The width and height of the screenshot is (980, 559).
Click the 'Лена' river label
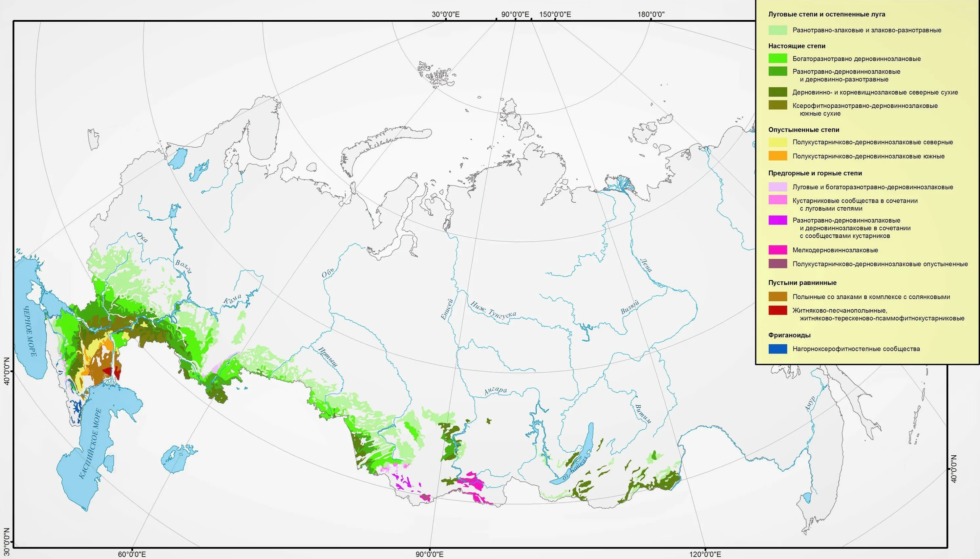[647, 265]
